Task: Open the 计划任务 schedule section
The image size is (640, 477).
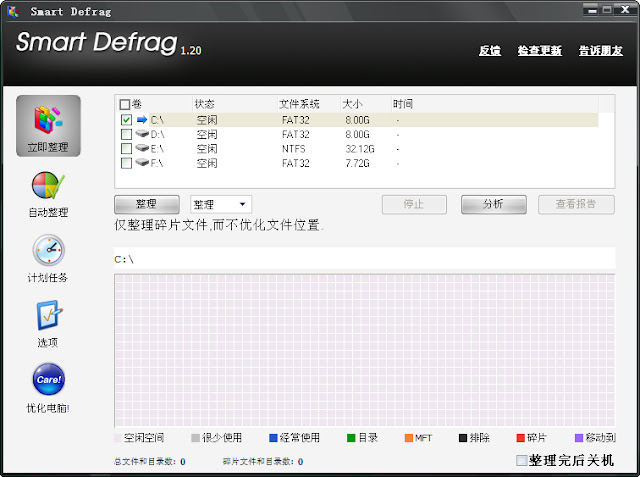Action: (48, 259)
